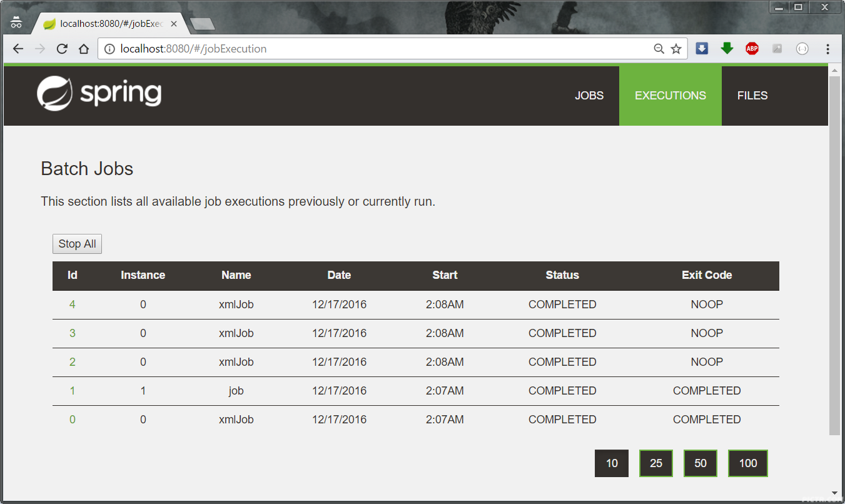Click the scrollbar up arrow

834,71
